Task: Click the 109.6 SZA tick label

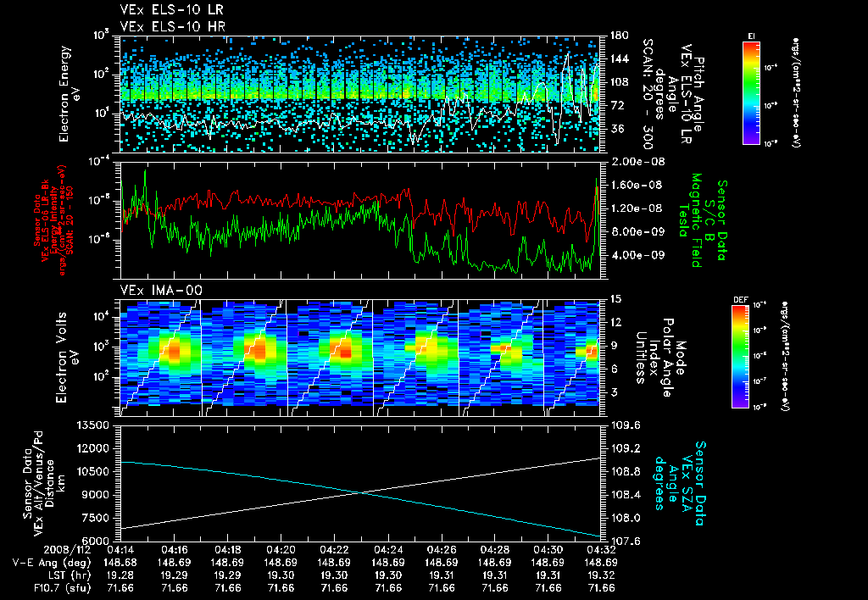Action: [x=626, y=425]
